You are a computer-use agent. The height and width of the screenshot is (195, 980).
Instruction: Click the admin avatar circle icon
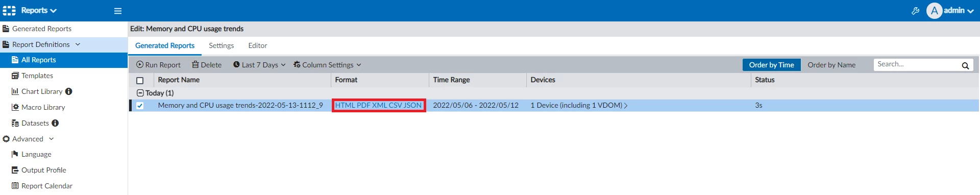[934, 11]
